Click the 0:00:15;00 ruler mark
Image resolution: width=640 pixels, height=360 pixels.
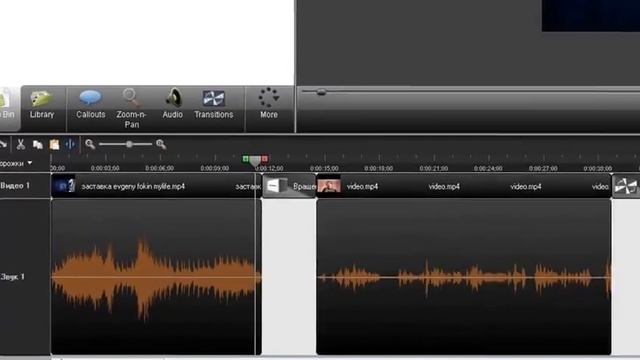coord(324,168)
